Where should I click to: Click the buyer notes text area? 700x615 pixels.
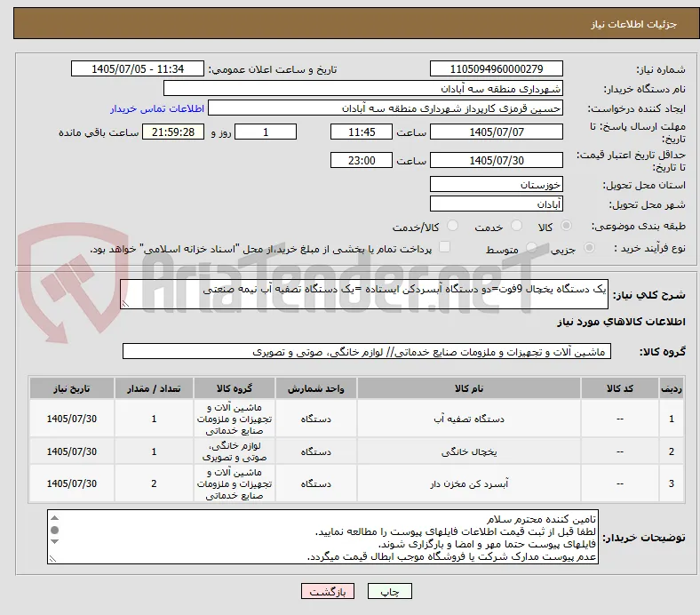[x=322, y=537]
